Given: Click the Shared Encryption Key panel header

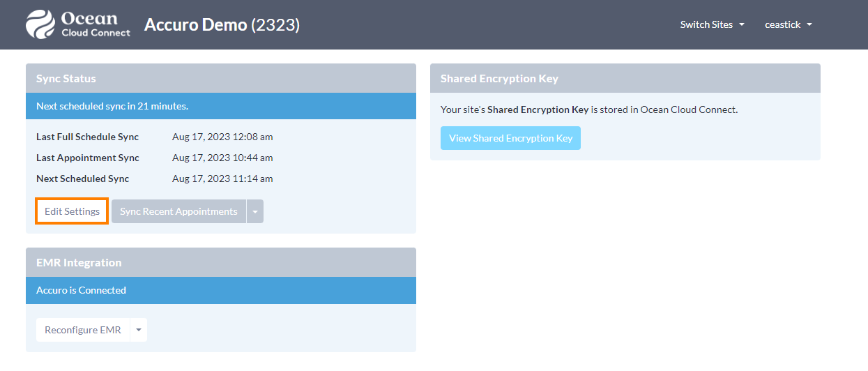Looking at the screenshot, I should pos(625,78).
